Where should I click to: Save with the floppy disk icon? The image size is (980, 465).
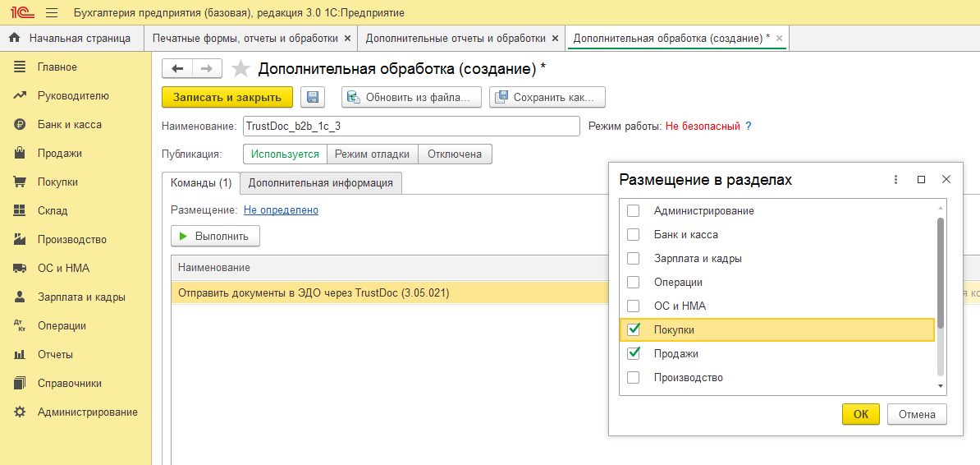pyautogui.click(x=314, y=97)
